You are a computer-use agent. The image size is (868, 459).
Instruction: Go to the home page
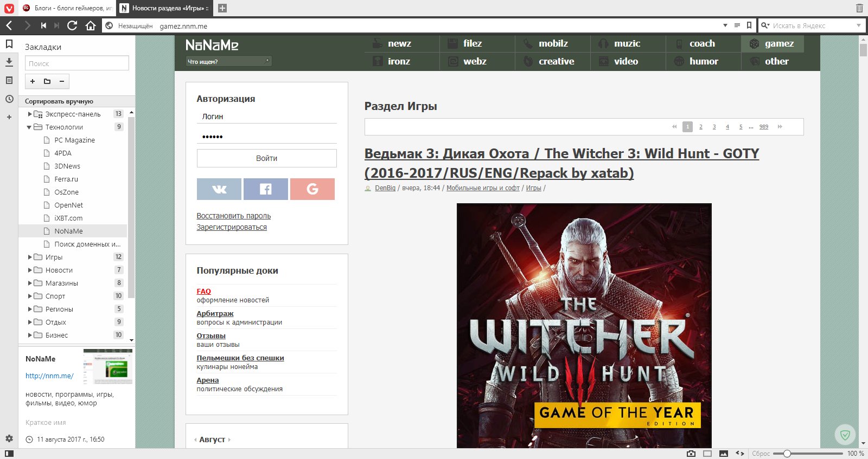91,25
